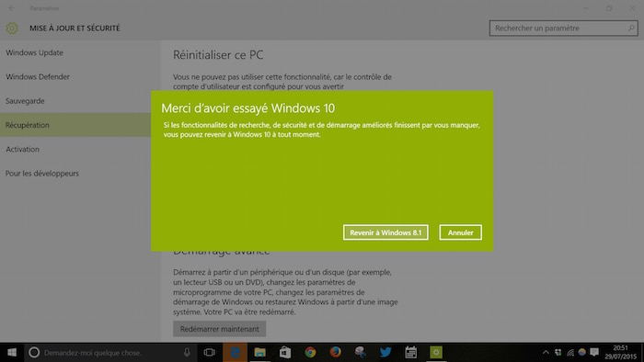Launch Firefox from the taskbar

335,353
